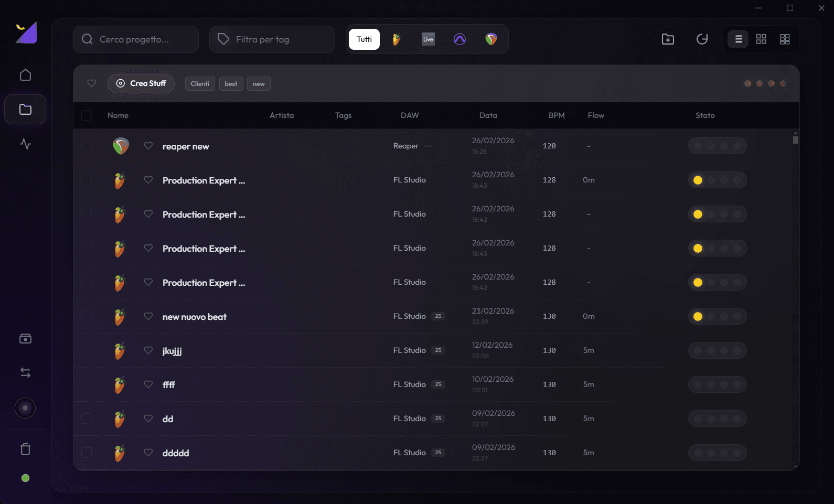
Task: Click the favorites heart in header bar
Action: [x=92, y=83]
